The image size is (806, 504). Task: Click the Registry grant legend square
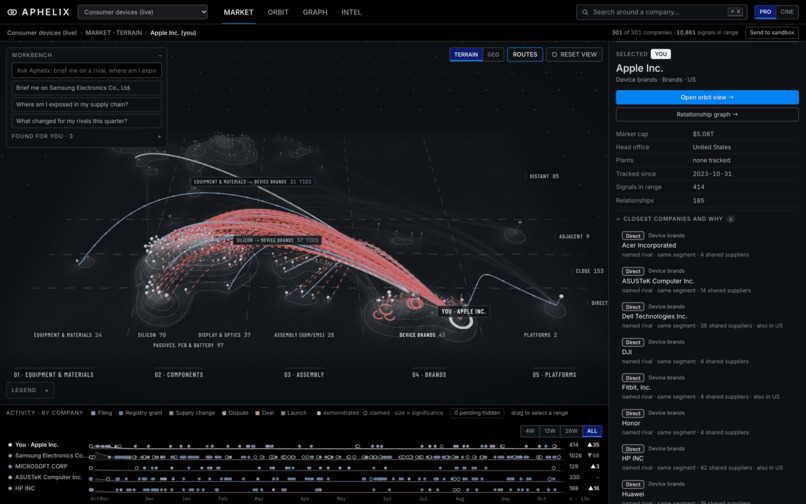point(121,413)
